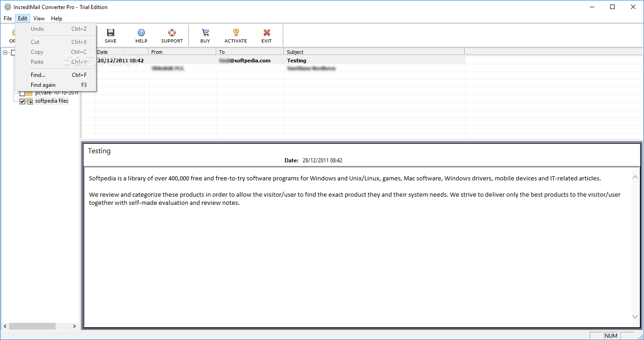This screenshot has width=644, height=340.
Task: Toggle the root tree node checkbox
Action: pyautogui.click(x=14, y=52)
